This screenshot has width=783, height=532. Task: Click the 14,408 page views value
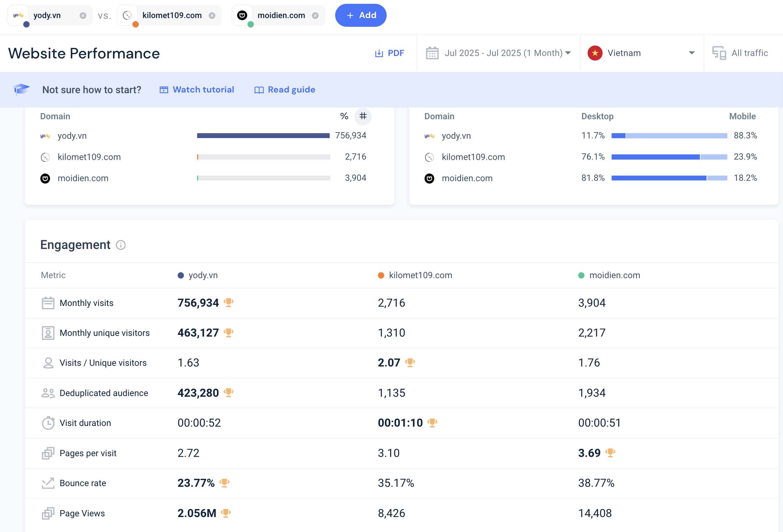pos(595,513)
